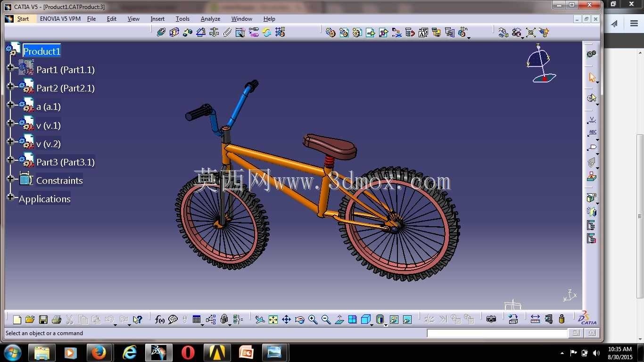Toggle Fly Mode navigation
644x362 pixels.
[x=260, y=320]
